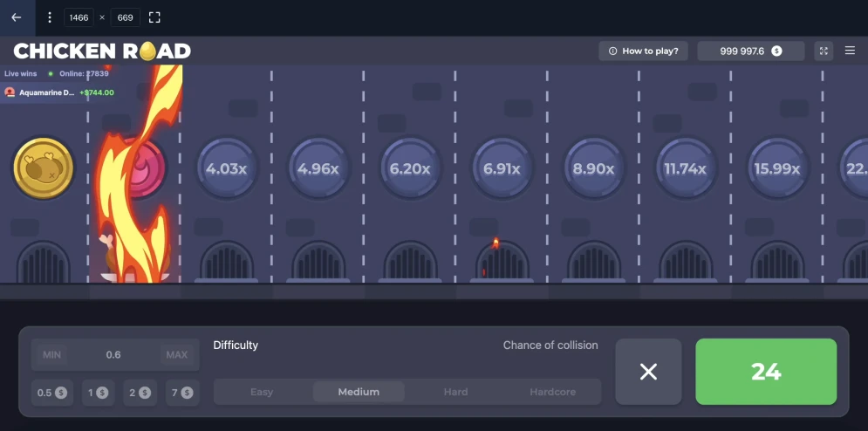Select the 4.03x multiplier coin
This screenshot has width=868, height=431.
(227, 168)
